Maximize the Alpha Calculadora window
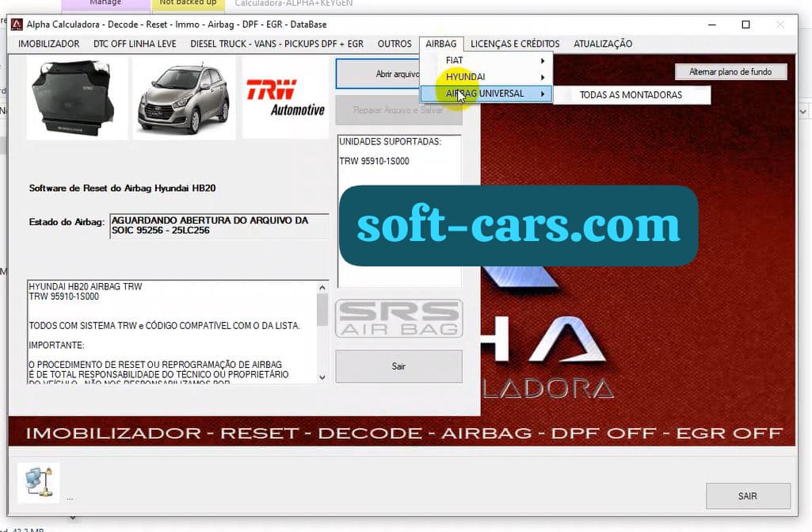The width and height of the screenshot is (812, 532). (x=745, y=25)
